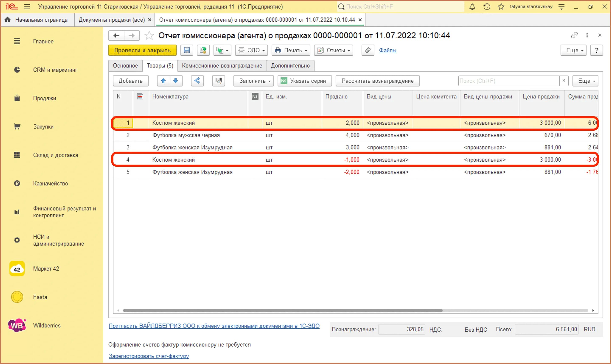
Task: Move row up with the blue arrow
Action: (x=163, y=81)
